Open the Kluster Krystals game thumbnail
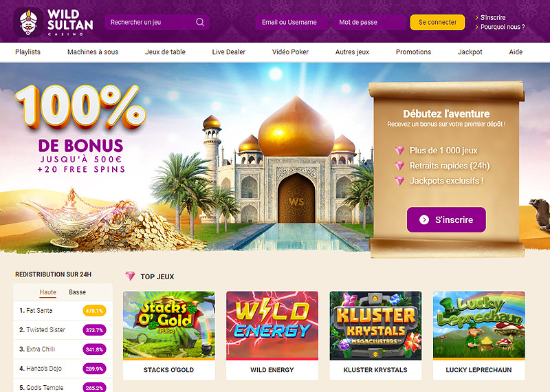This screenshot has height=392, width=550. tap(375, 326)
